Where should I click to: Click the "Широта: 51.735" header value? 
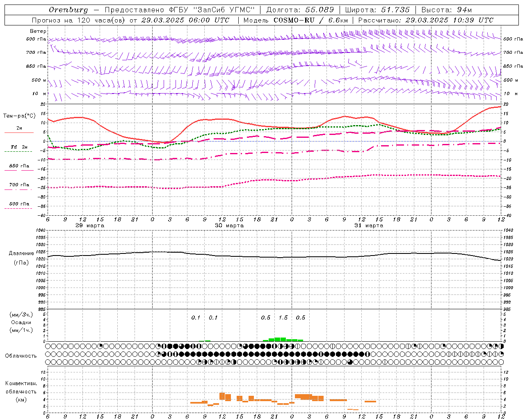click(x=377, y=10)
